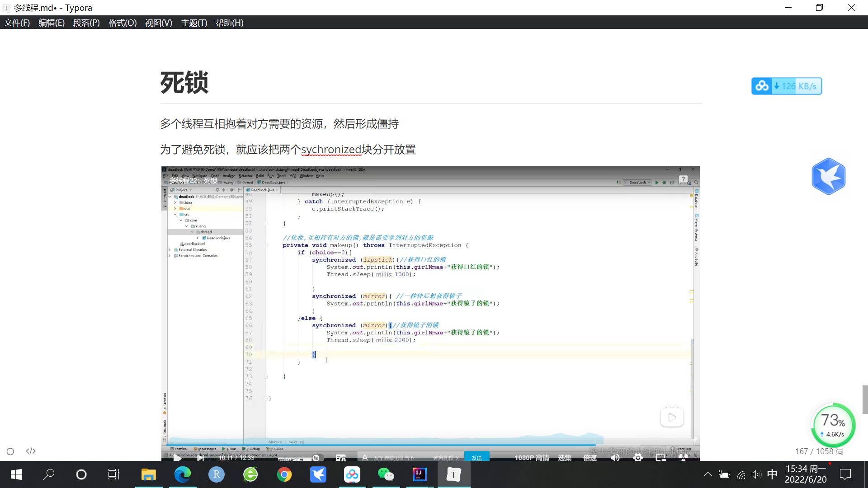The width and height of the screenshot is (868, 488).
Task: Click the taskbar clock showing 15:34
Action: [806, 474]
